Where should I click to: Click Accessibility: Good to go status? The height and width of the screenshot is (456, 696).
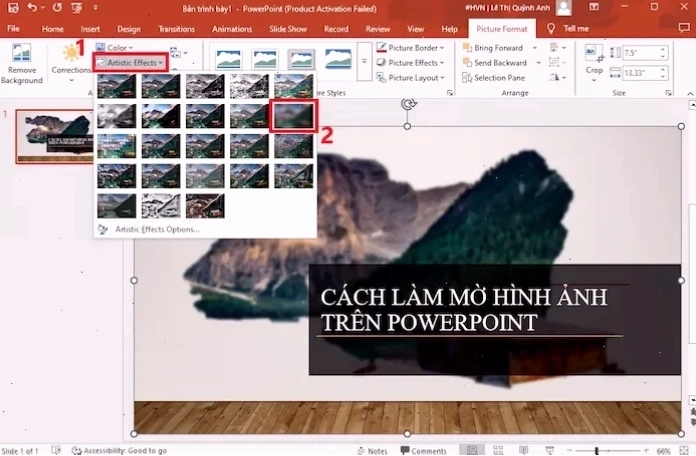[x=120, y=451]
